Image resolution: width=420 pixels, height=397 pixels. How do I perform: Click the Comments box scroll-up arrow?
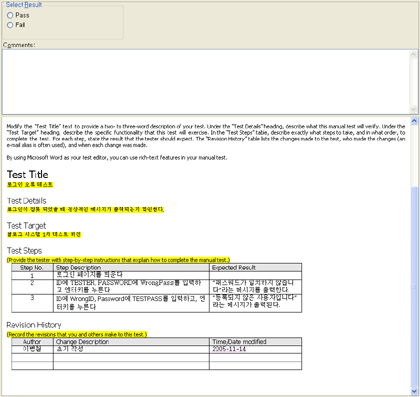coord(413,54)
